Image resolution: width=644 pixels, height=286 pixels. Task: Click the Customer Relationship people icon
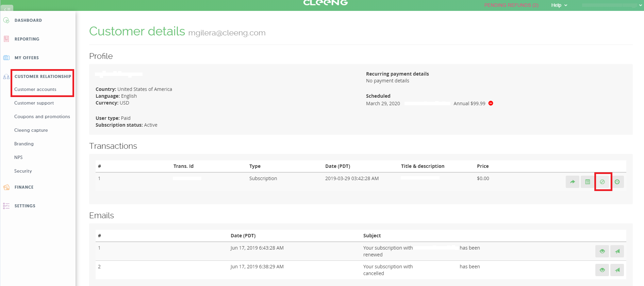click(6, 77)
